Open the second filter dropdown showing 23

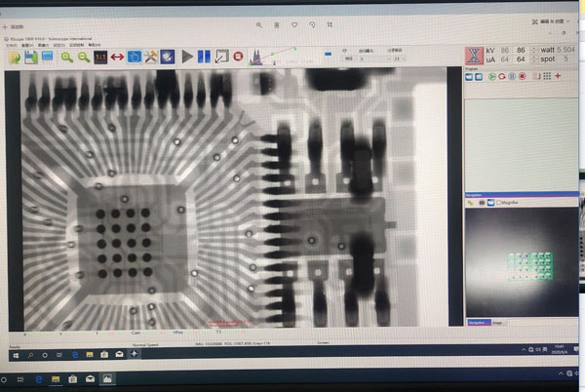(x=400, y=59)
